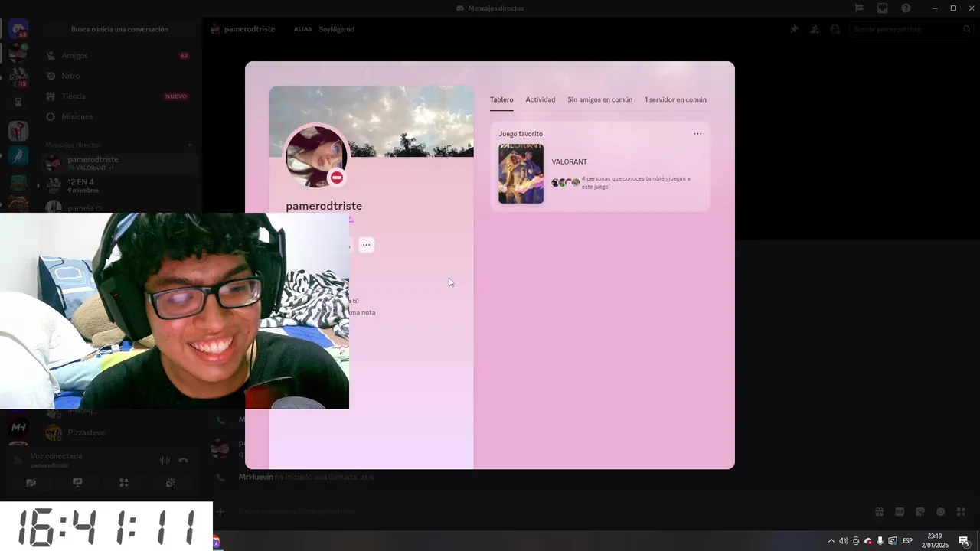The image size is (980, 551).
Task: Turn on the camera in voice panel
Action: (x=31, y=483)
